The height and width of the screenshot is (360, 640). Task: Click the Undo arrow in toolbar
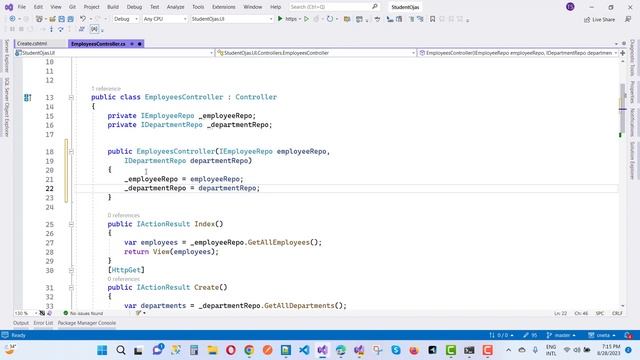[83, 19]
